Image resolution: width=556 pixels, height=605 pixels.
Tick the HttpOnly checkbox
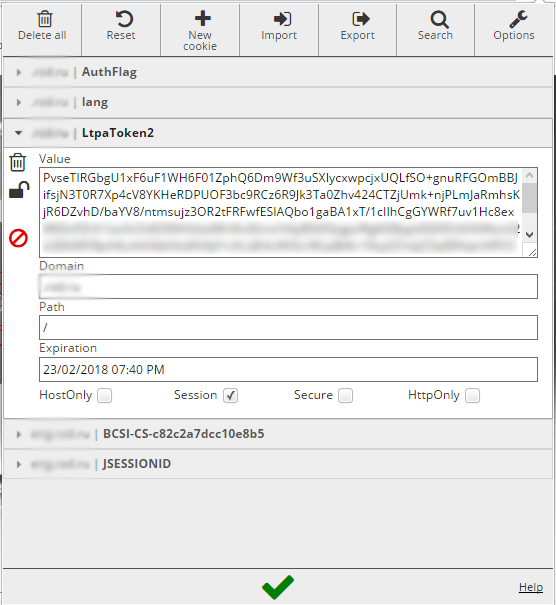coord(472,395)
